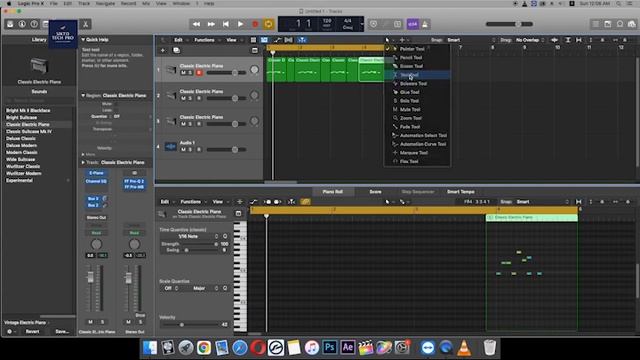Click the Revert button in Library
This screenshot has height=360, width=640.
coord(32,331)
